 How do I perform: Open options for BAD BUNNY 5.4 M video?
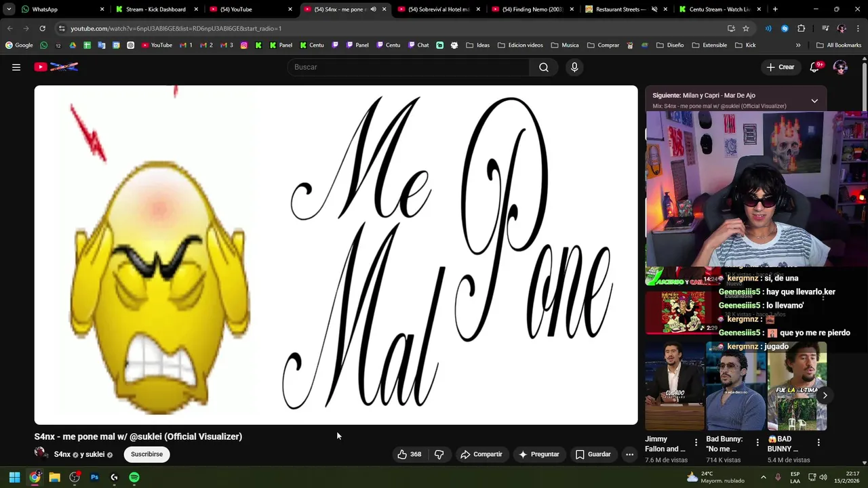tap(818, 443)
